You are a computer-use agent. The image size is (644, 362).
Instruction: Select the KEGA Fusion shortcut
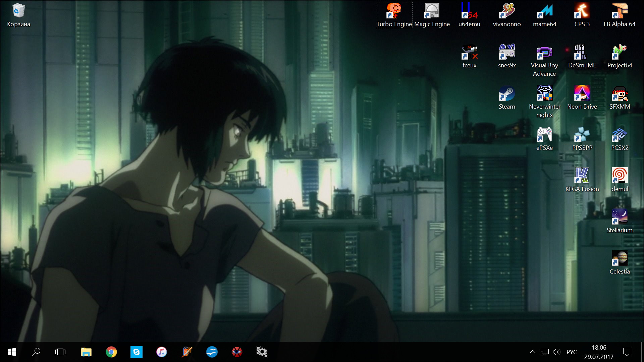(x=582, y=180)
